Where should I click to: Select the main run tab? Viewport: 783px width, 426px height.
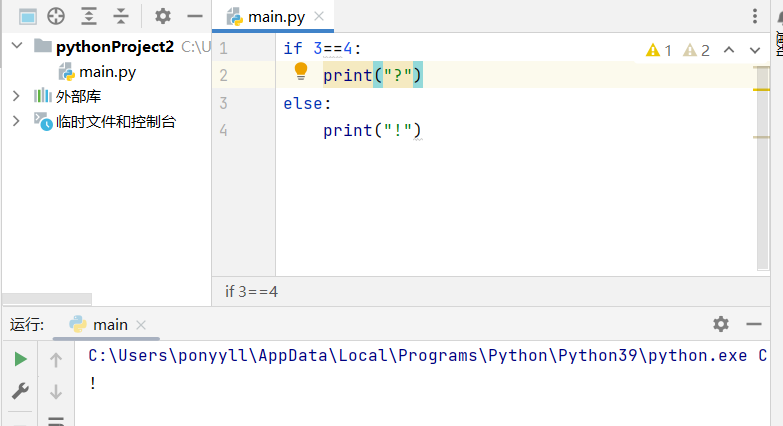point(109,324)
